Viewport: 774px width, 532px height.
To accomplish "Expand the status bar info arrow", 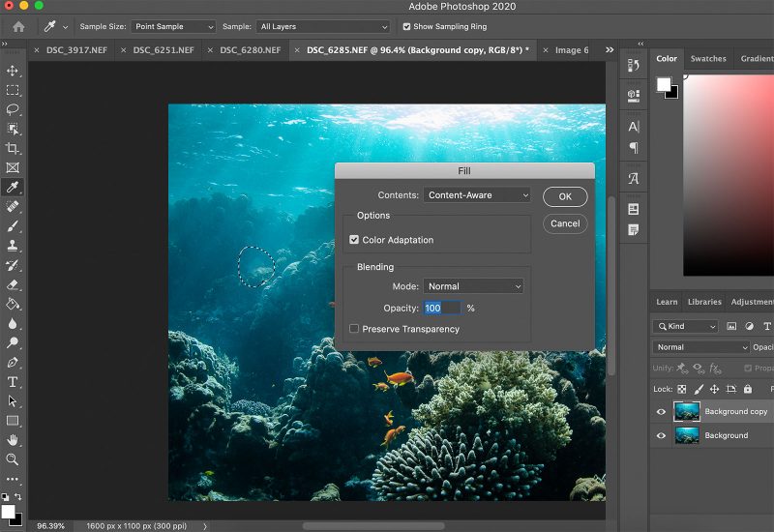I will [x=205, y=526].
